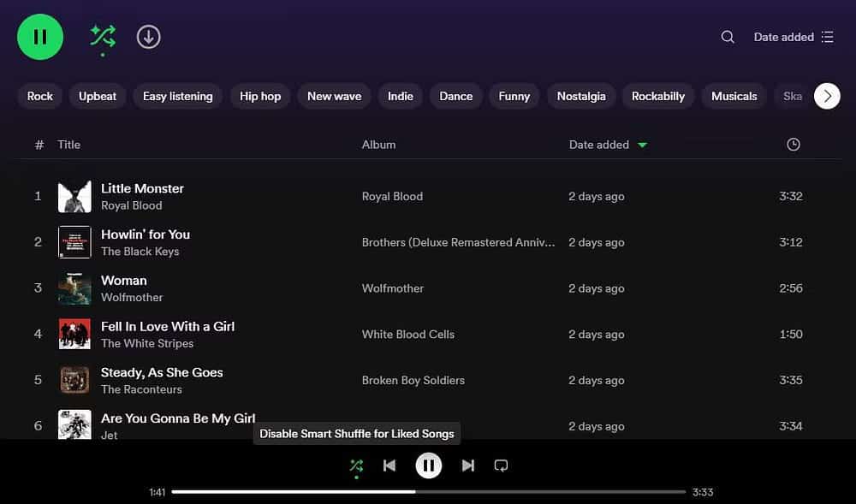856x504 pixels.
Task: Expand more genre filters with the arrow
Action: click(x=826, y=96)
